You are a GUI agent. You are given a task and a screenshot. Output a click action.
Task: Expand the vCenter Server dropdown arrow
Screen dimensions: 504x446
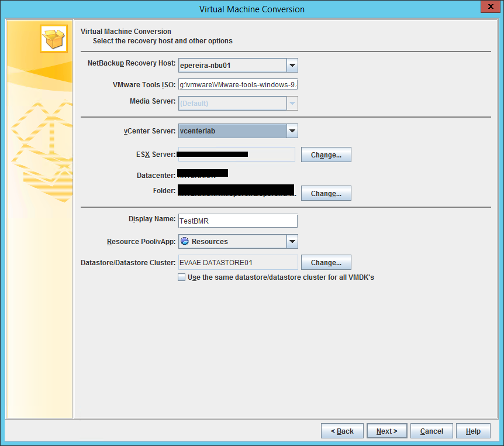[292, 131]
